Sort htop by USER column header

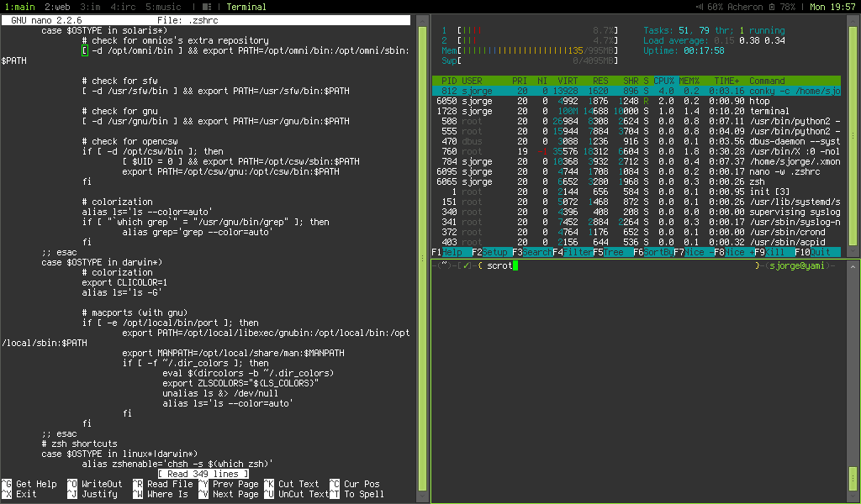(472, 81)
